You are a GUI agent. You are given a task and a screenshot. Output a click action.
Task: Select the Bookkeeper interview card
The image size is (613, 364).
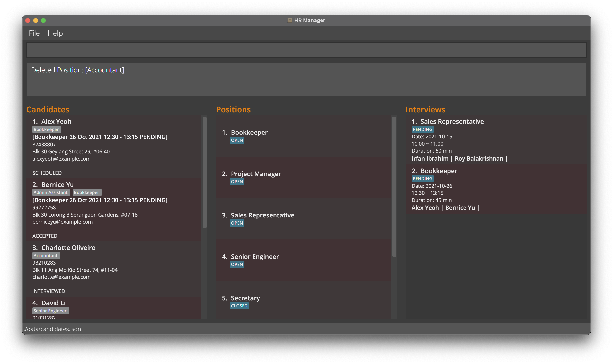(x=496, y=189)
